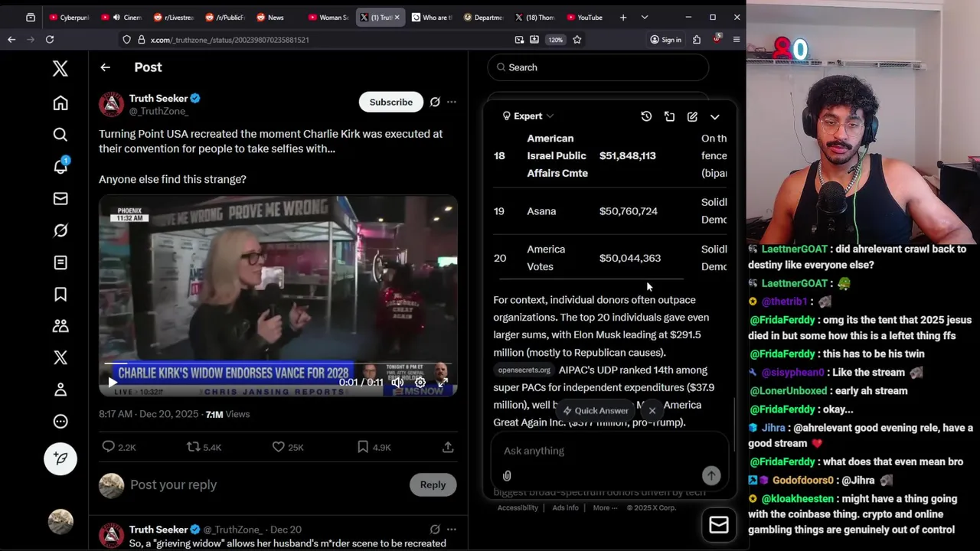Image resolution: width=980 pixels, height=551 pixels.
Task: Collapse Grok panel with down chevron
Action: 715,116
